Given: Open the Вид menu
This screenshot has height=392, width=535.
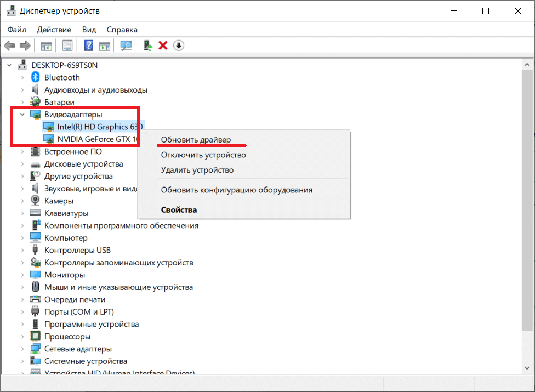Looking at the screenshot, I should pos(89,30).
